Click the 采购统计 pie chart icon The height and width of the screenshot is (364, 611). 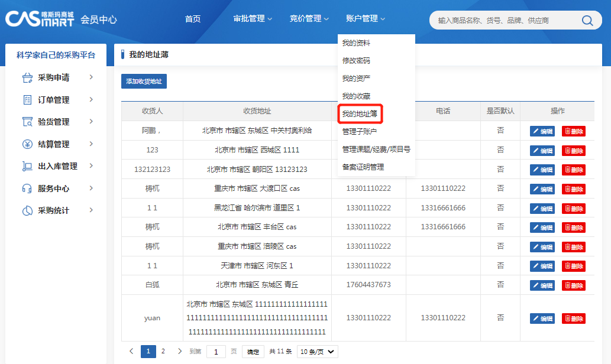[x=27, y=210]
